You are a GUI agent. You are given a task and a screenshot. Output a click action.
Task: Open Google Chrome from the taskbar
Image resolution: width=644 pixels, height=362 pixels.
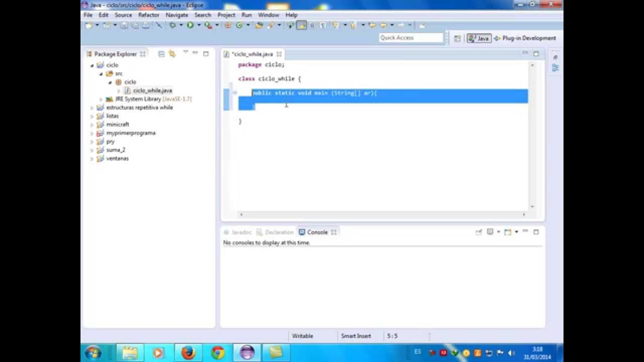click(218, 352)
